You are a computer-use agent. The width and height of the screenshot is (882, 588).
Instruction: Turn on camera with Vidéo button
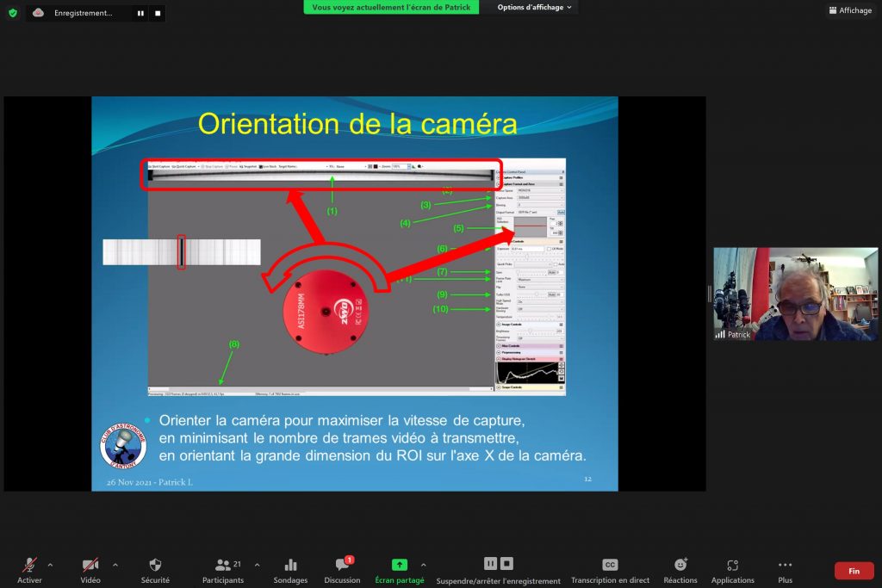point(90,570)
